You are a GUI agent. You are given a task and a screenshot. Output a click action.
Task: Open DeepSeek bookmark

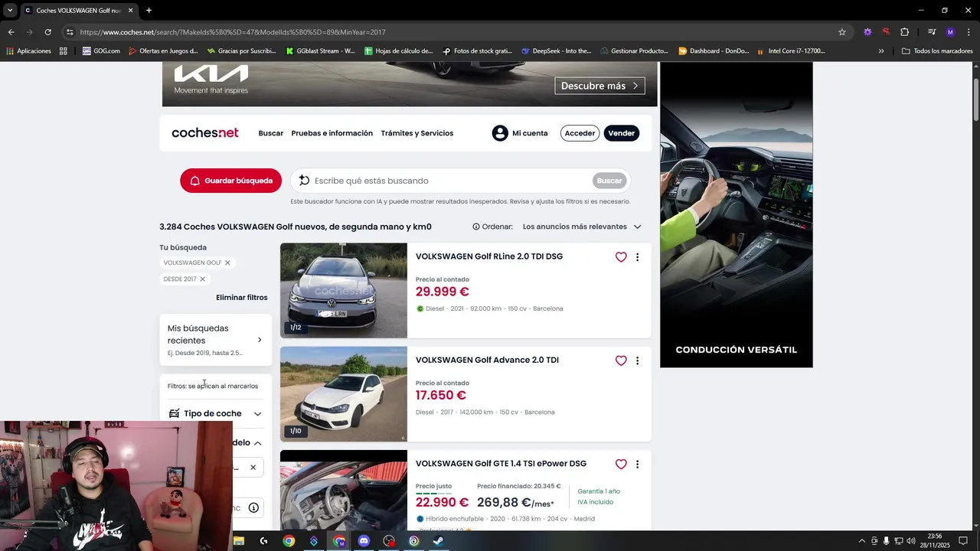point(556,51)
